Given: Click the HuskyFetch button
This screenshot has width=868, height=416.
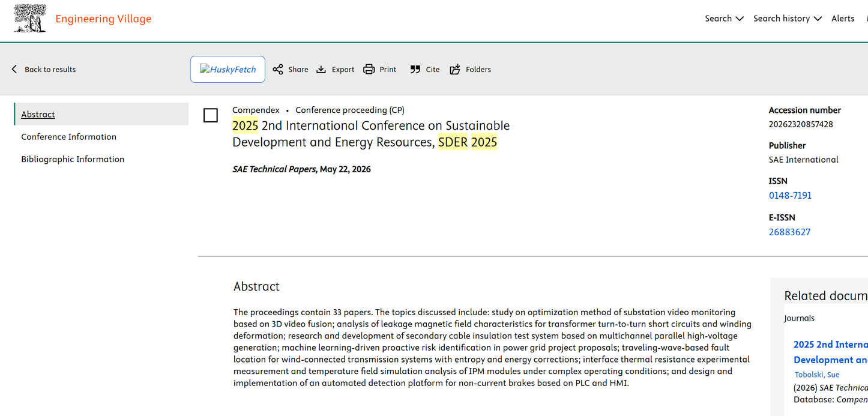Looking at the screenshot, I should 228,70.
